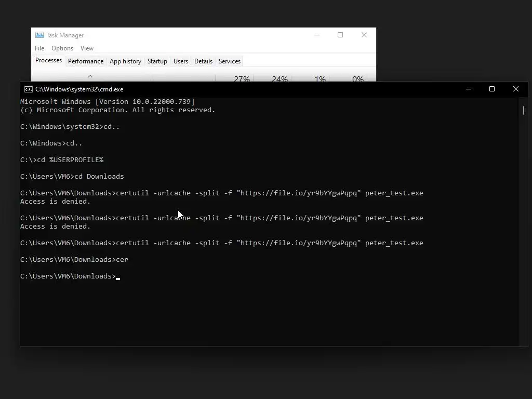Select the Startup tab
Screen dimensions: 532x399
[x=157, y=61]
